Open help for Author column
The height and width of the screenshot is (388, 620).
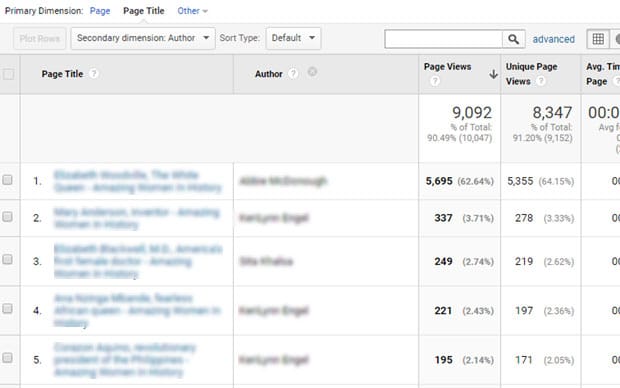click(x=293, y=74)
